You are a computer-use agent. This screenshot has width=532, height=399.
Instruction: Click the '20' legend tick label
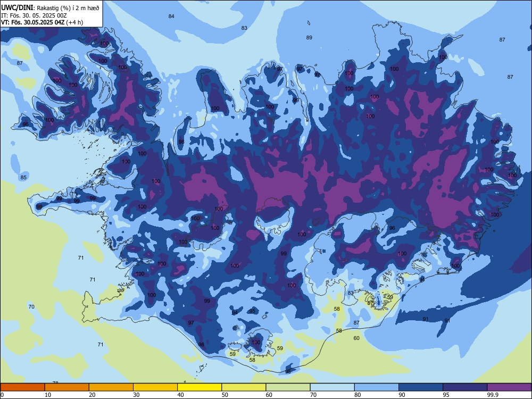pos(92,395)
